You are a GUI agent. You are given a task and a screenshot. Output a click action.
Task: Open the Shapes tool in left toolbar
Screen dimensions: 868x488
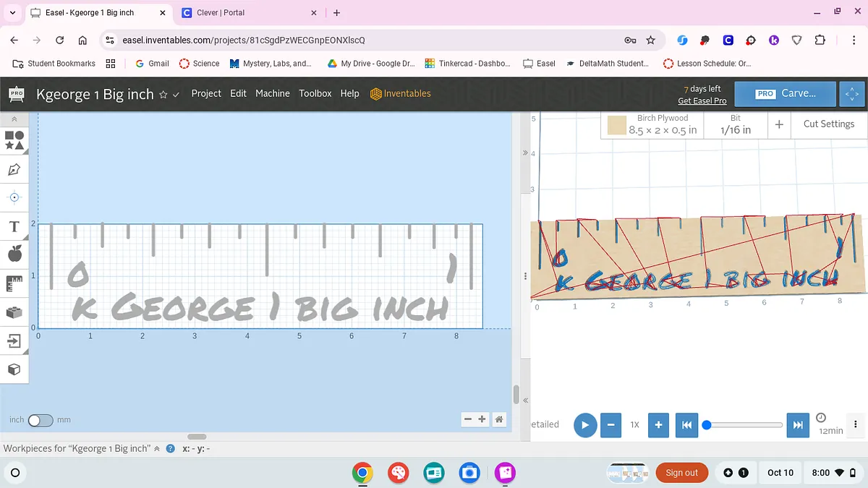[14, 140]
